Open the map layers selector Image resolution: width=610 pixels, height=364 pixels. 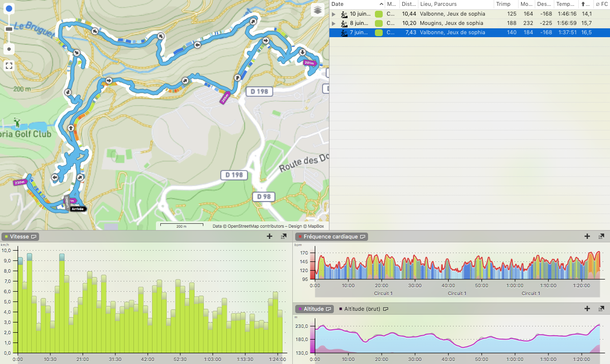(318, 10)
